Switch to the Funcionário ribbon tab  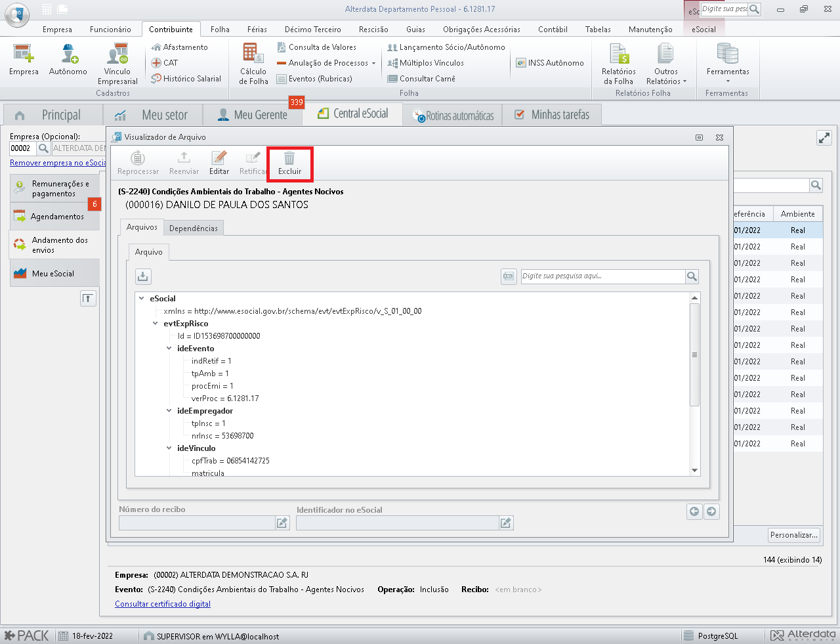point(110,30)
